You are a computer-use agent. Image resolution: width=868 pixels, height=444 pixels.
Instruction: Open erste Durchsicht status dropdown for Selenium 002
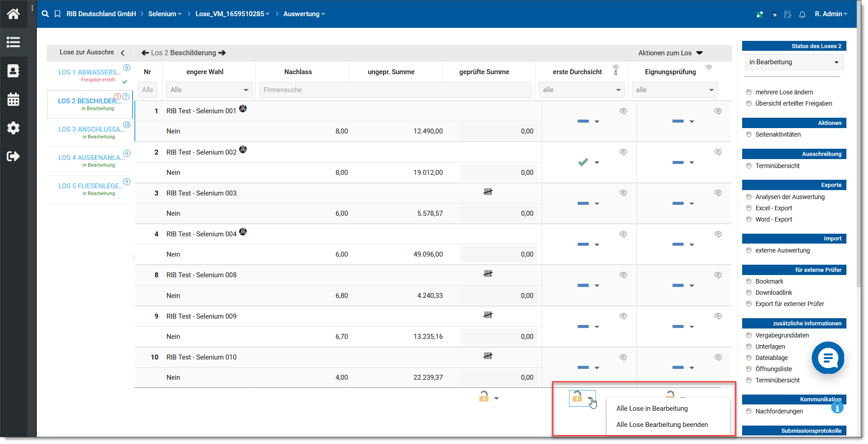tap(597, 163)
